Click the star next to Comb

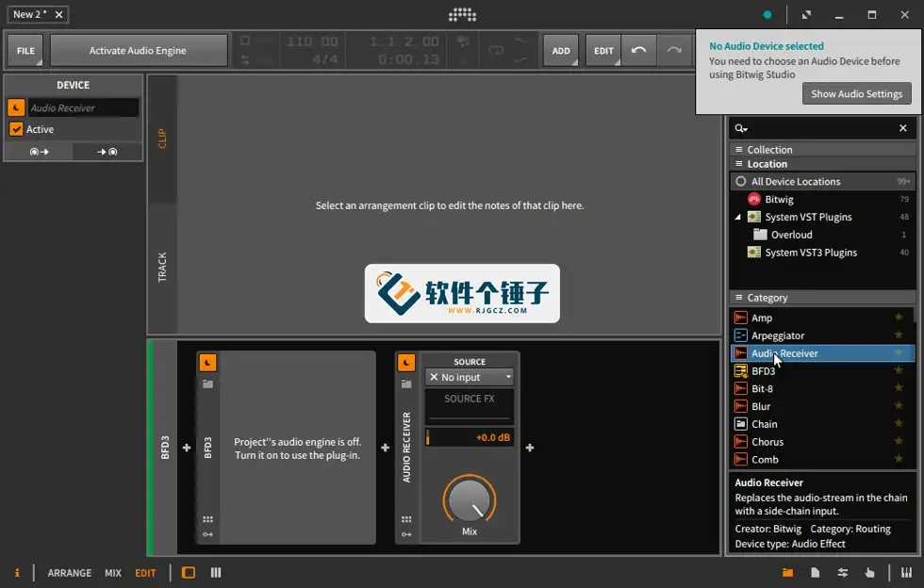pos(899,458)
